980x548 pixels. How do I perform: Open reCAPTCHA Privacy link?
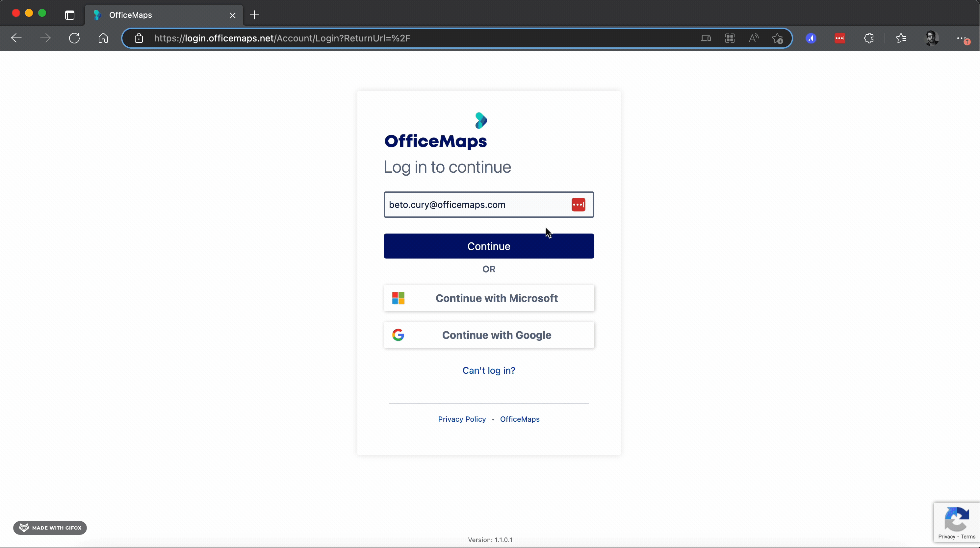point(946,536)
